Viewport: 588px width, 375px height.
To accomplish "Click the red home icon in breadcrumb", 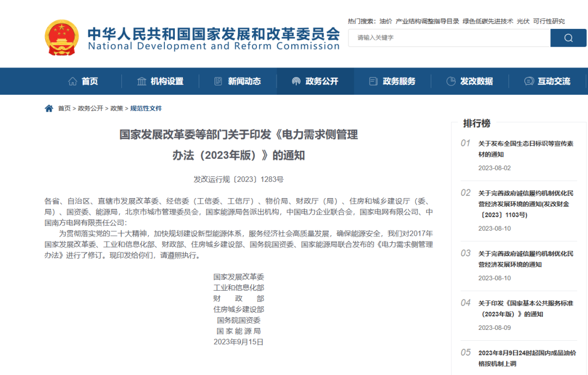I will click(x=48, y=108).
